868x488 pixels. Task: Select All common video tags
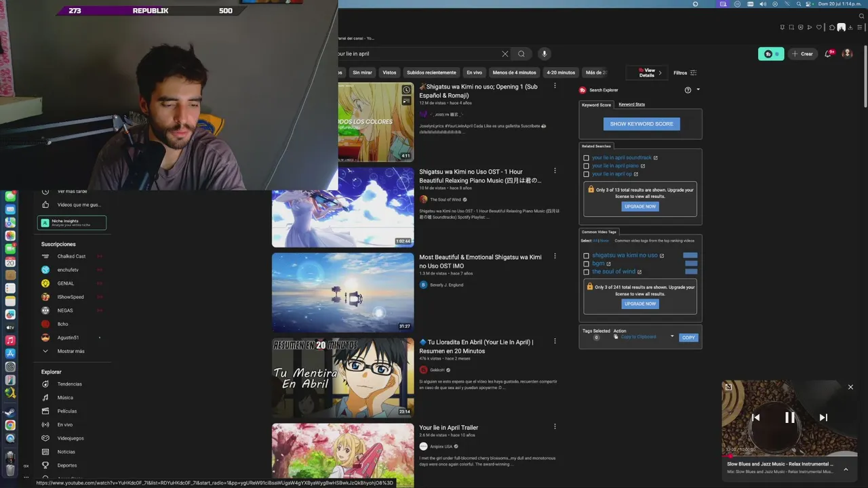coord(595,241)
